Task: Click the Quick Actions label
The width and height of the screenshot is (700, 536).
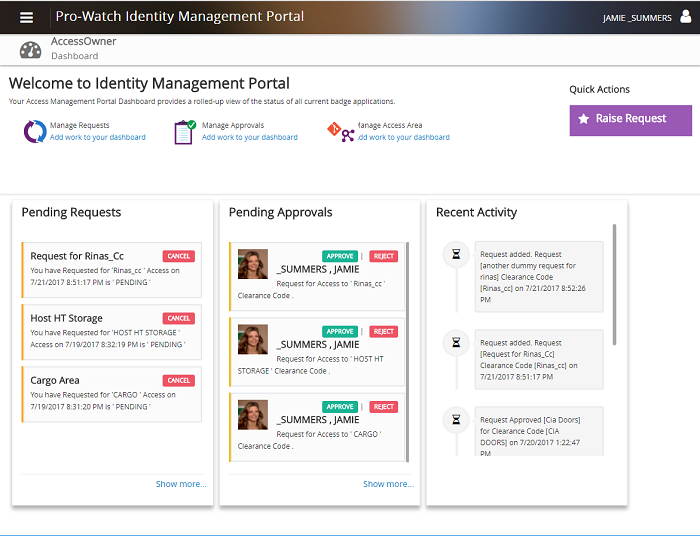Action: 599,90
